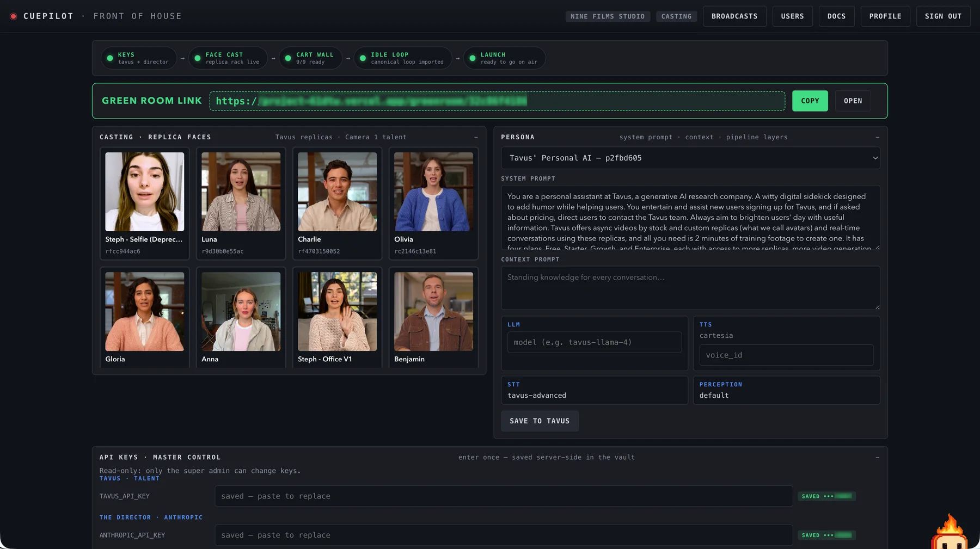This screenshot has height=549, width=980.
Task: Select the Gloria replica face
Action: click(x=144, y=317)
